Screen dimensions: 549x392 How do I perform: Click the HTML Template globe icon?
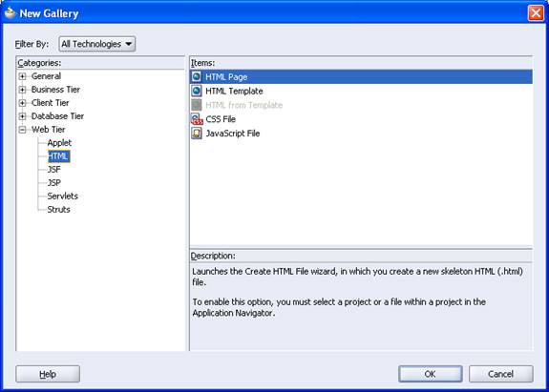(197, 91)
